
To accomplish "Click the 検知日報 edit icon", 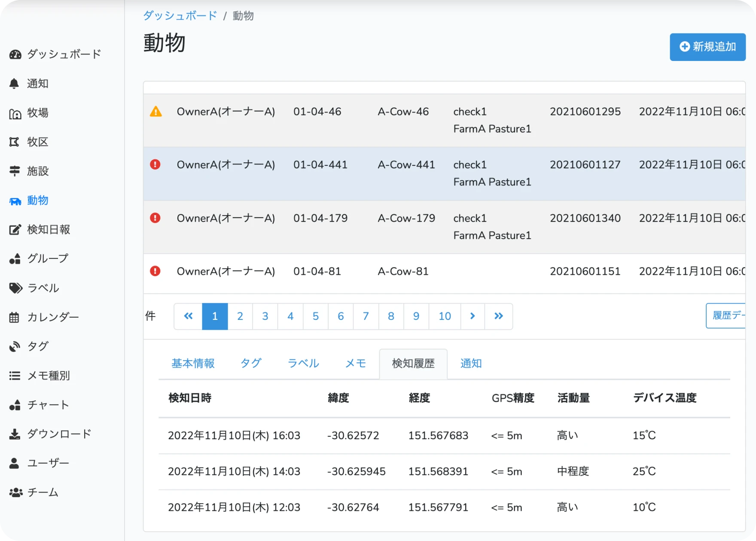I will pos(15,230).
